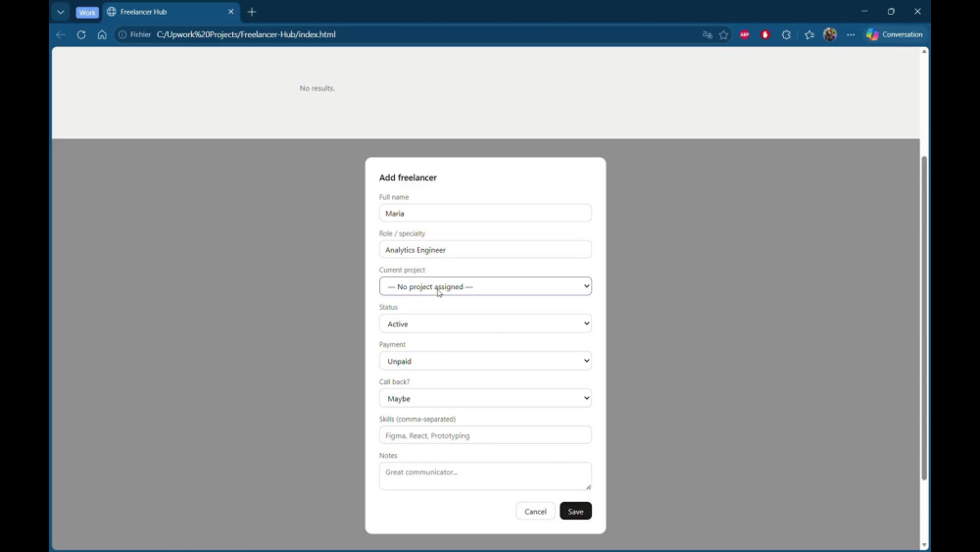Open the Copilot Conversation panel
The height and width of the screenshot is (552, 980).
coord(895,34)
